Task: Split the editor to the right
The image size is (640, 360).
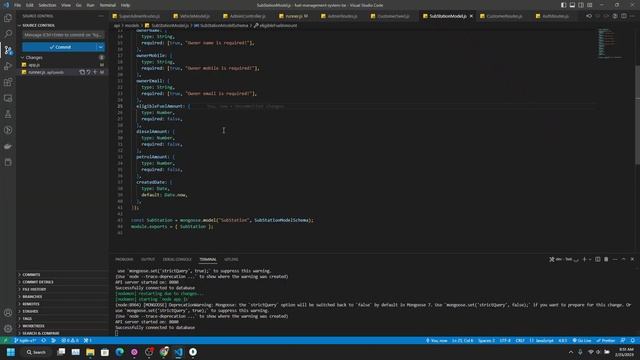Action: [624, 16]
